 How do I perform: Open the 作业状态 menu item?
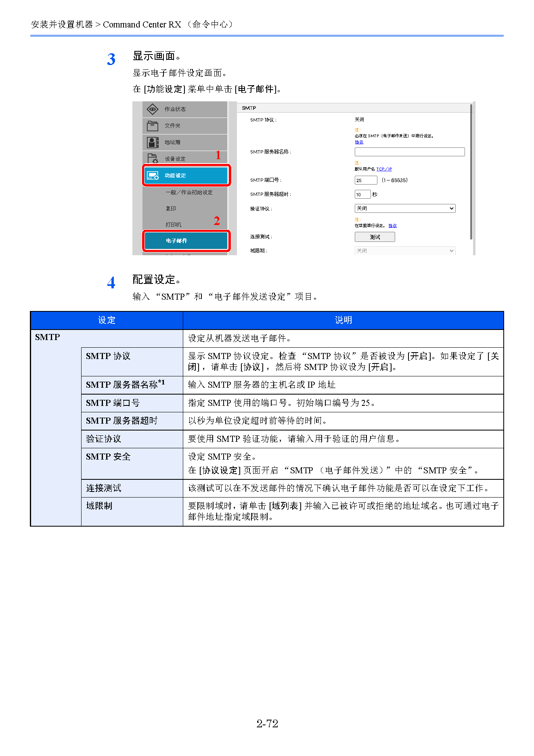(x=185, y=109)
